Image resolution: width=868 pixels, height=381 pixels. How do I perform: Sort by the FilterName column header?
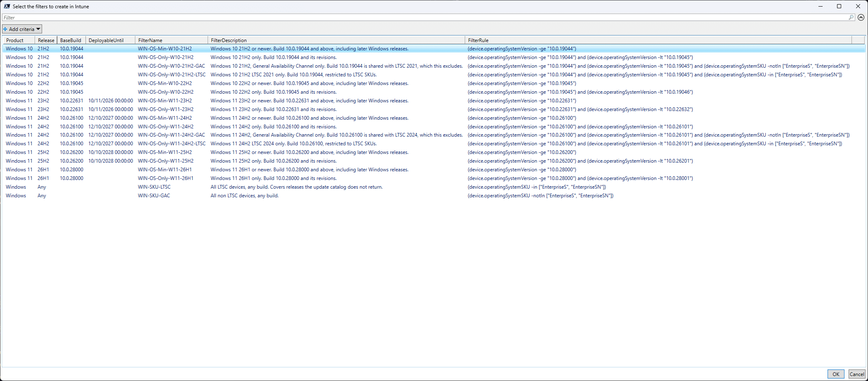coord(171,40)
